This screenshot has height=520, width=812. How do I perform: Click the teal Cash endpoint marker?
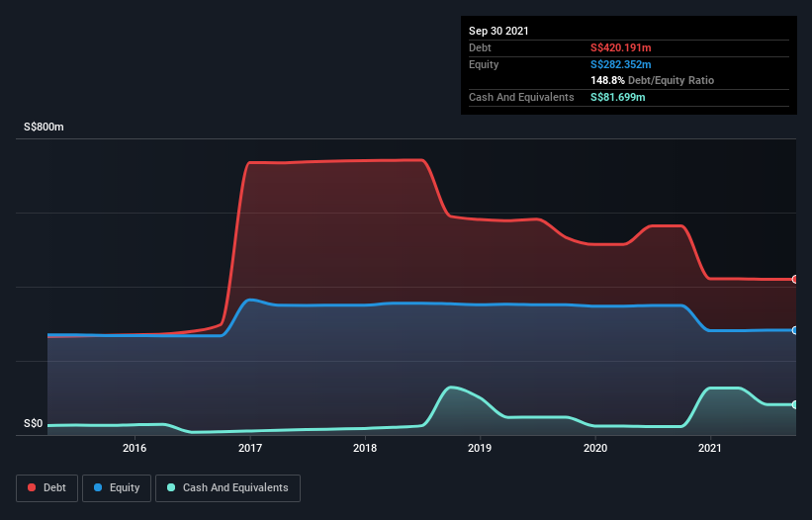tap(795, 404)
